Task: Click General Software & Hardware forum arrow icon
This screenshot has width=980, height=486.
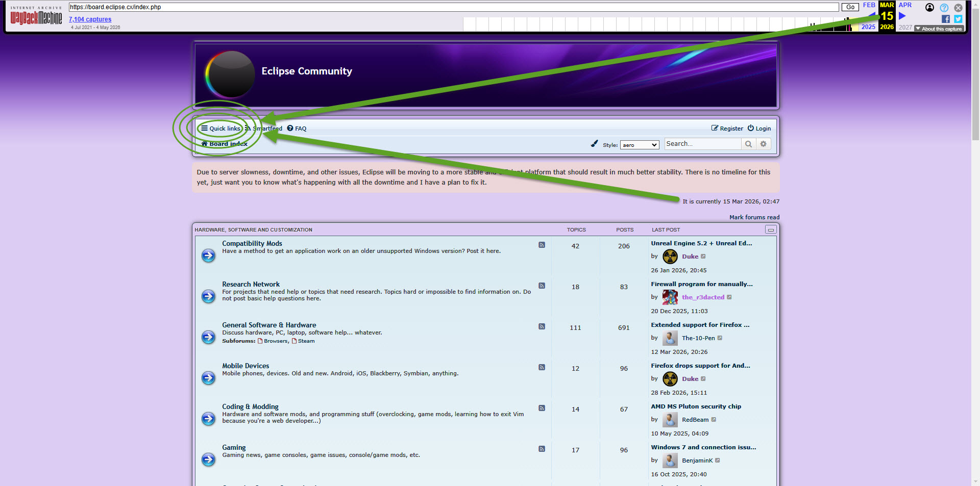Action: [208, 337]
